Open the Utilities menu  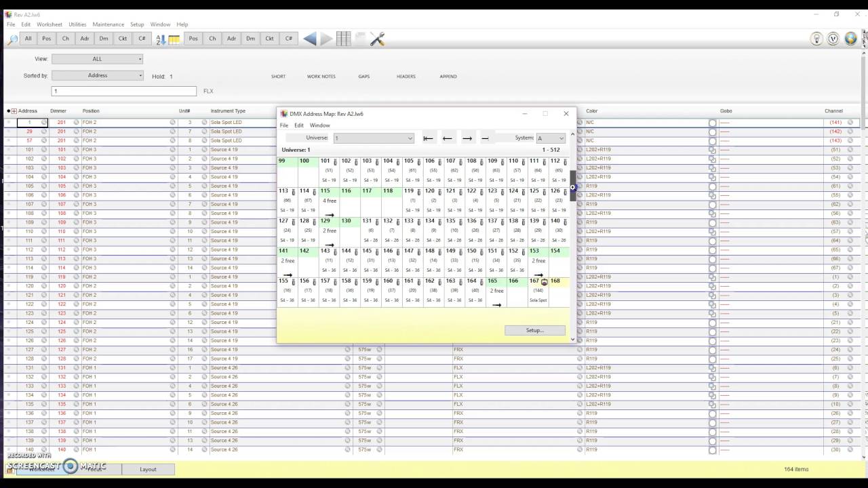(x=77, y=24)
